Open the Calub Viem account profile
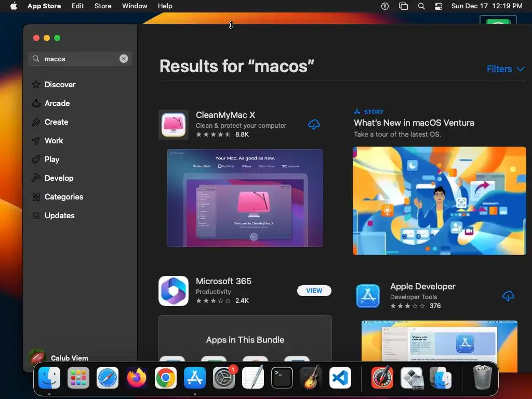Screen dimensions: 532x399 (x=58, y=357)
